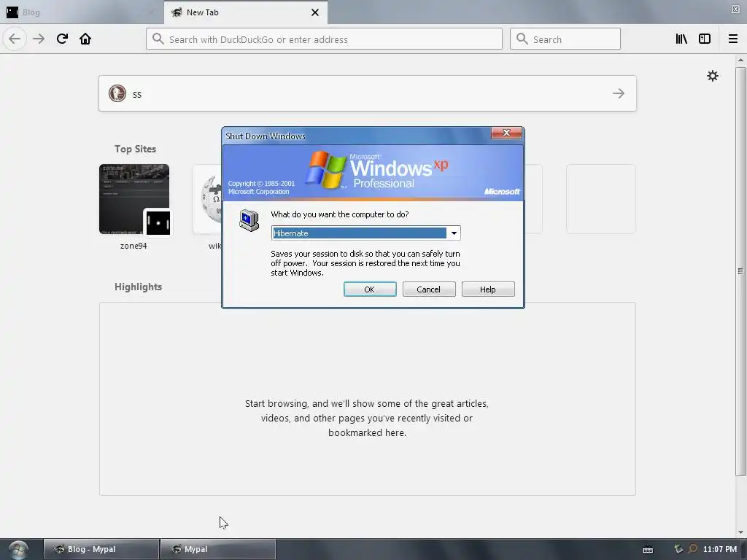Viewport: 747px width, 560px height.
Task: Expand the Hibernate action dropdown
Action: (454, 233)
